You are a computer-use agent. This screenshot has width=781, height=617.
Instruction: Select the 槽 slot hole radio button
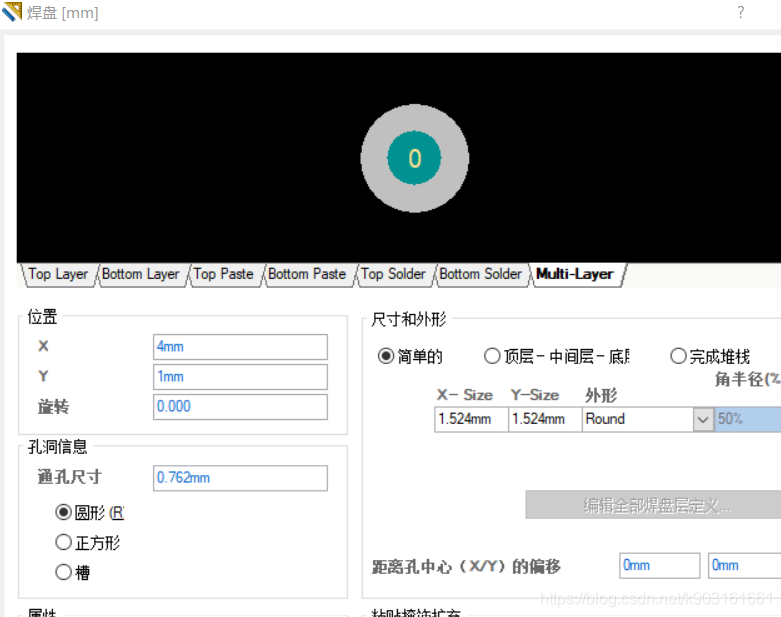pyautogui.click(x=63, y=572)
